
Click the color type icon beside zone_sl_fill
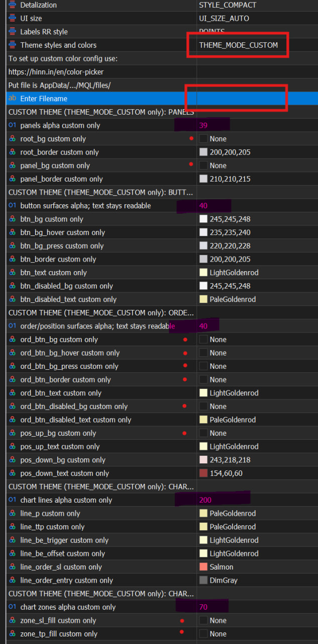(13, 620)
